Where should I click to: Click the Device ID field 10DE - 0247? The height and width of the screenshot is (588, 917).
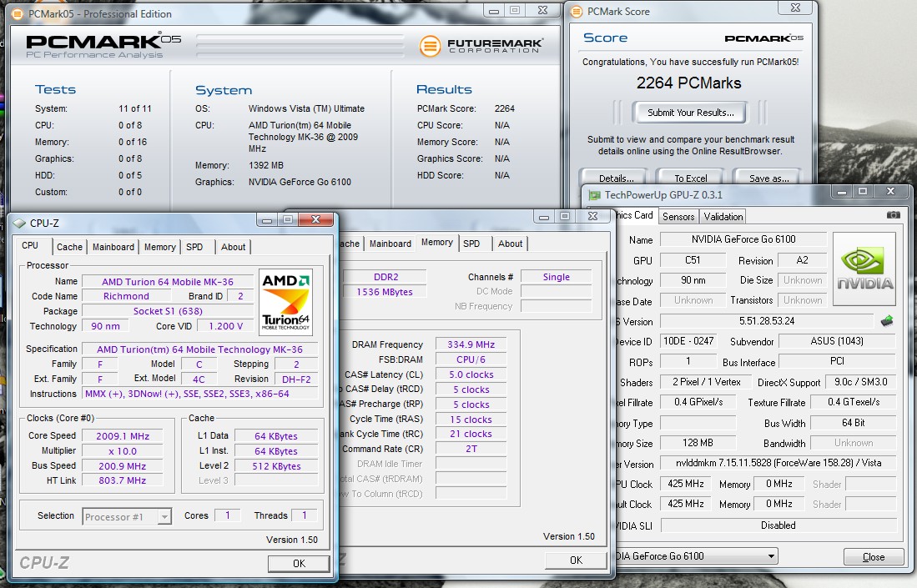pos(688,341)
